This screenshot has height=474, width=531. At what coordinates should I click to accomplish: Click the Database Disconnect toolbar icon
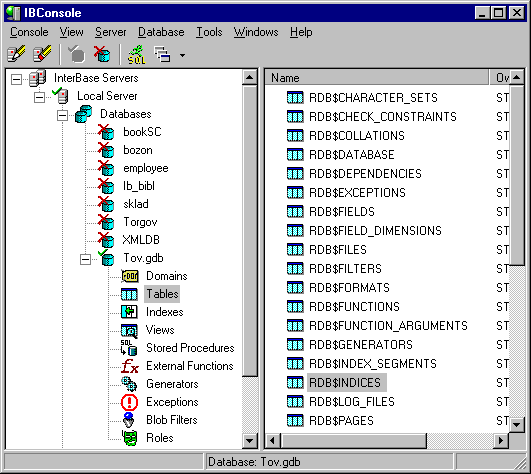pyautogui.click(x=102, y=54)
